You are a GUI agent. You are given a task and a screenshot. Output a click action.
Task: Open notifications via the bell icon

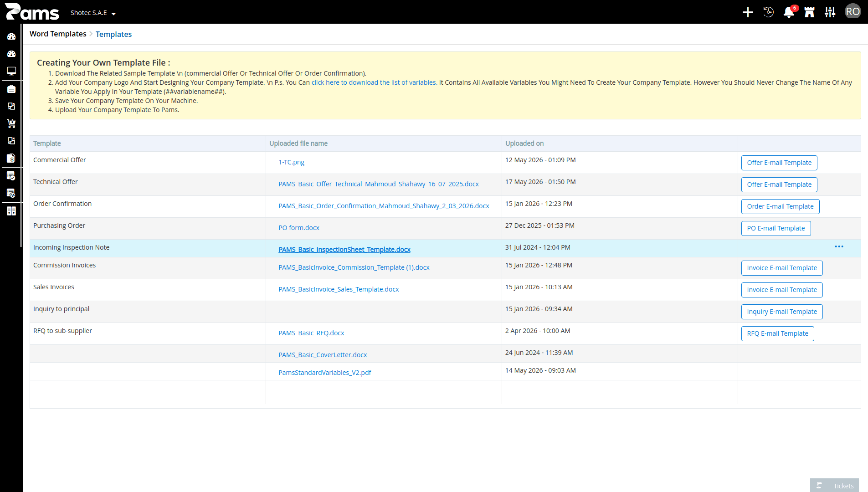coord(789,12)
